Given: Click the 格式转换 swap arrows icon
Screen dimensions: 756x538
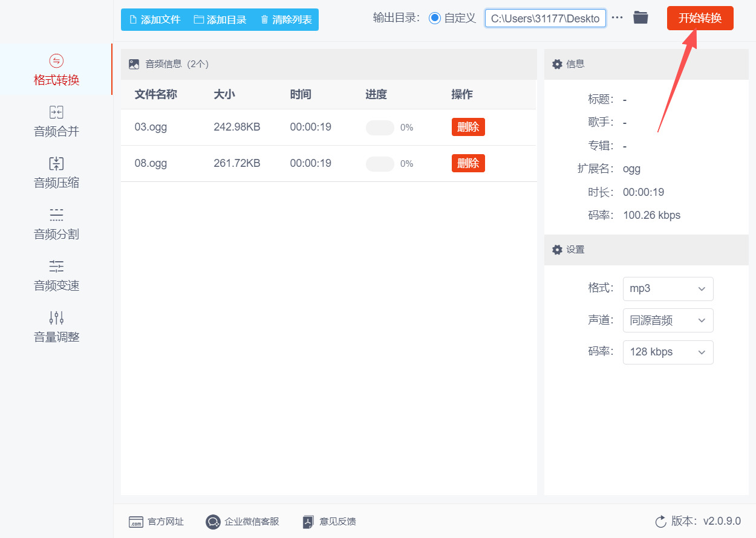Looking at the screenshot, I should pos(56,60).
